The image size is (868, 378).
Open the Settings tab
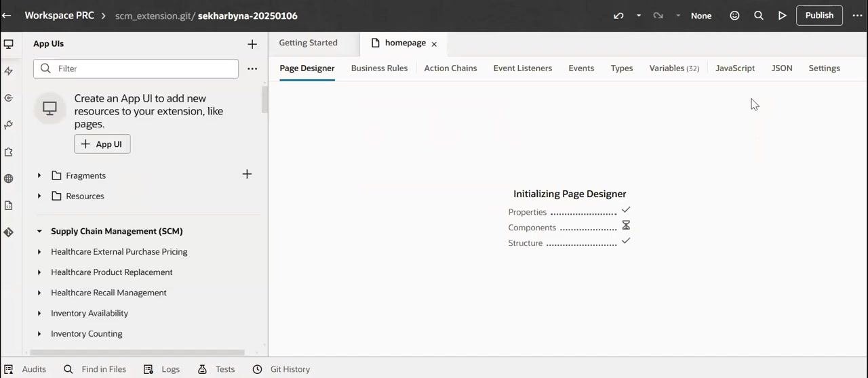click(824, 68)
